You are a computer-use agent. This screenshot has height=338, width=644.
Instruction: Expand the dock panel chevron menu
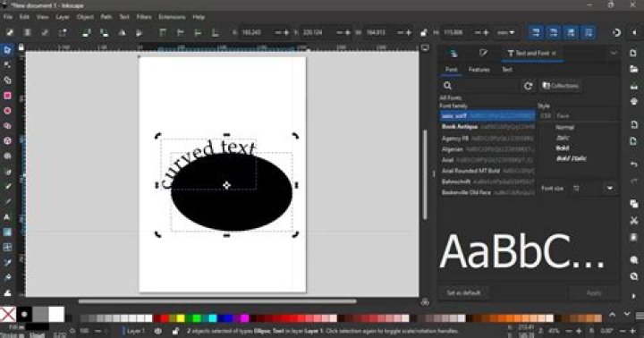click(614, 53)
